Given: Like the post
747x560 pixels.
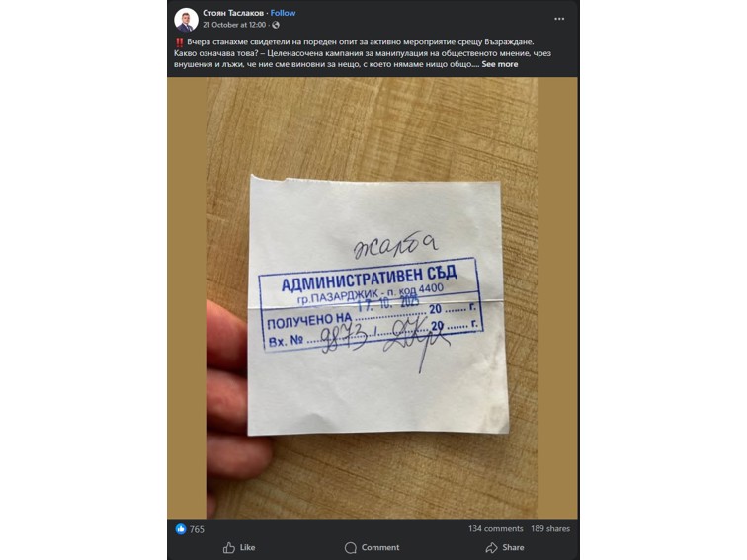Looking at the screenshot, I should (x=239, y=547).
